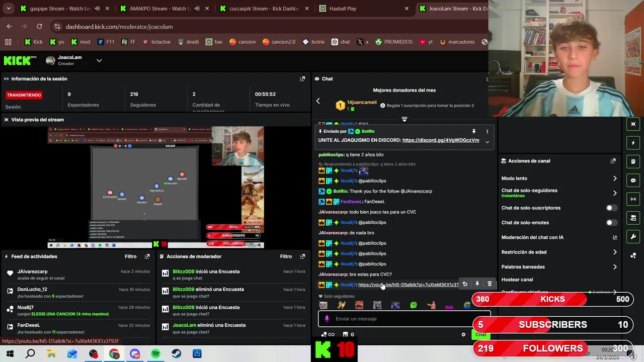
Task: Click the browser address bar URL
Action: click(x=119, y=27)
